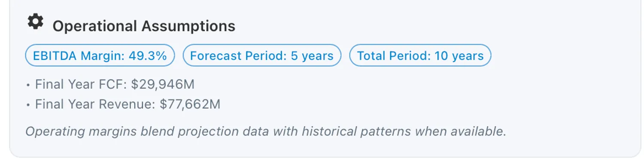Select the Operational Assumptions heading

(144, 26)
